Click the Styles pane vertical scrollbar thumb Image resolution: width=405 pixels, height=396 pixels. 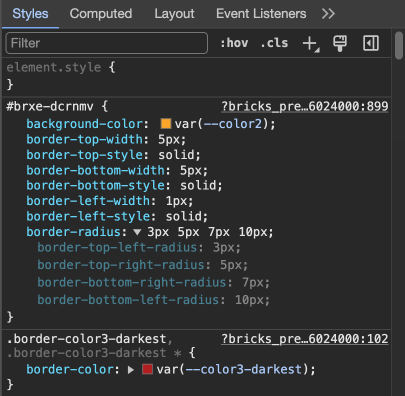pyautogui.click(x=399, y=45)
